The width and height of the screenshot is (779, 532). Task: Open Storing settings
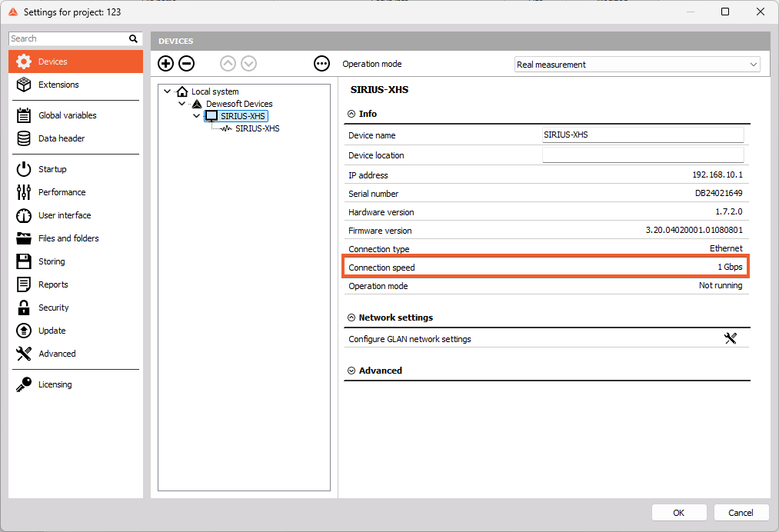pyautogui.click(x=75, y=261)
